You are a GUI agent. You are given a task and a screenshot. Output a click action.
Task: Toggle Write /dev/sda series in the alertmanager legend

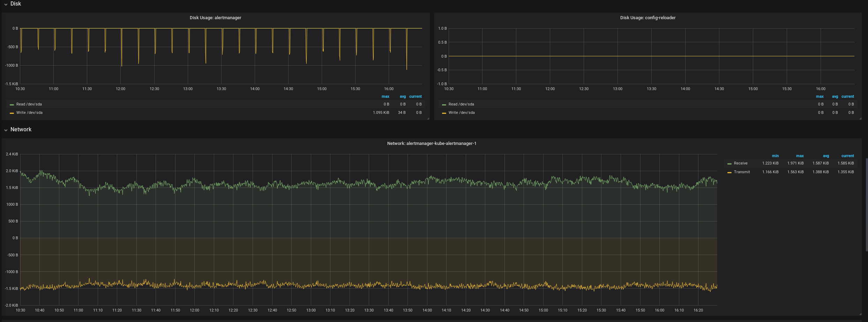[29, 113]
